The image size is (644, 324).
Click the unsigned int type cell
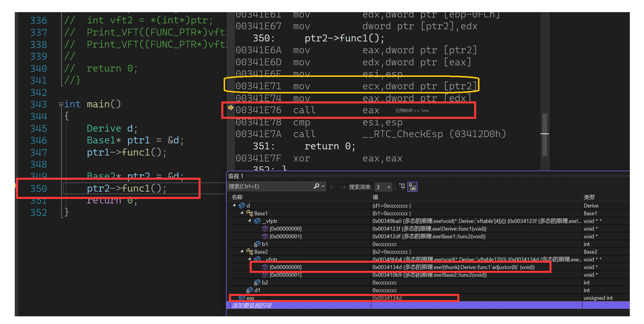point(598,298)
